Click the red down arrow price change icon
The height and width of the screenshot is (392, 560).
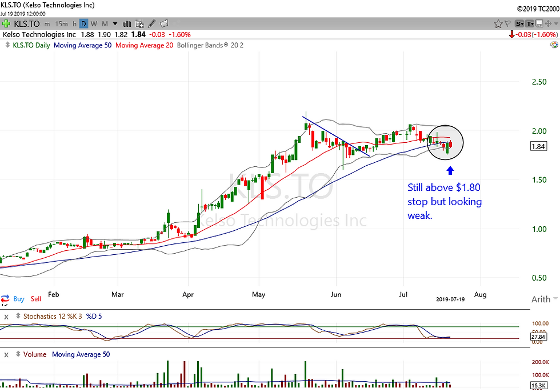click(512, 35)
